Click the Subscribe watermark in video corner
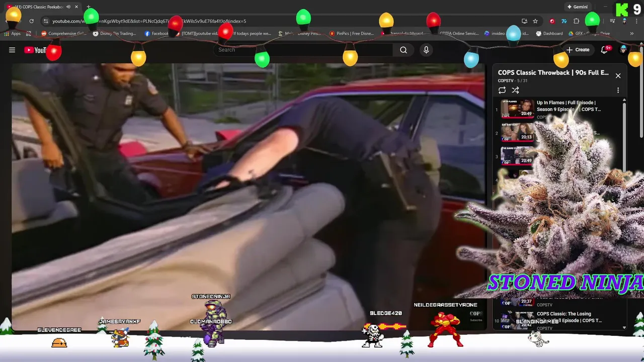The width and height of the screenshot is (644, 362). click(x=476, y=316)
